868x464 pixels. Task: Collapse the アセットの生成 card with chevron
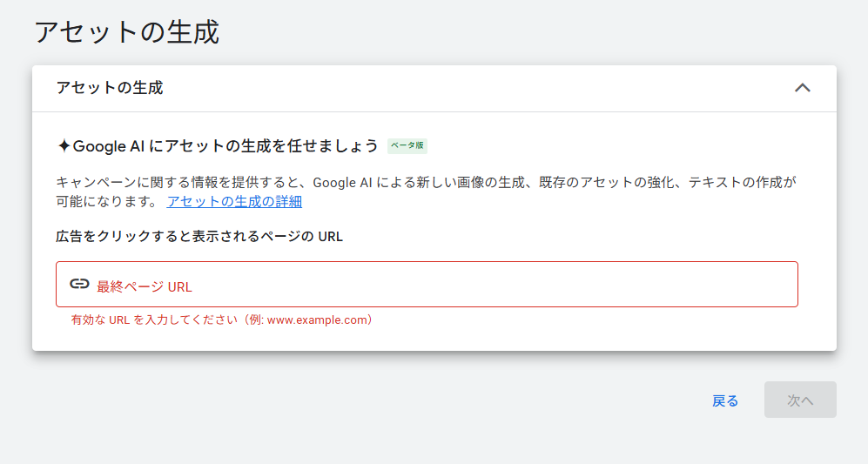(x=803, y=88)
